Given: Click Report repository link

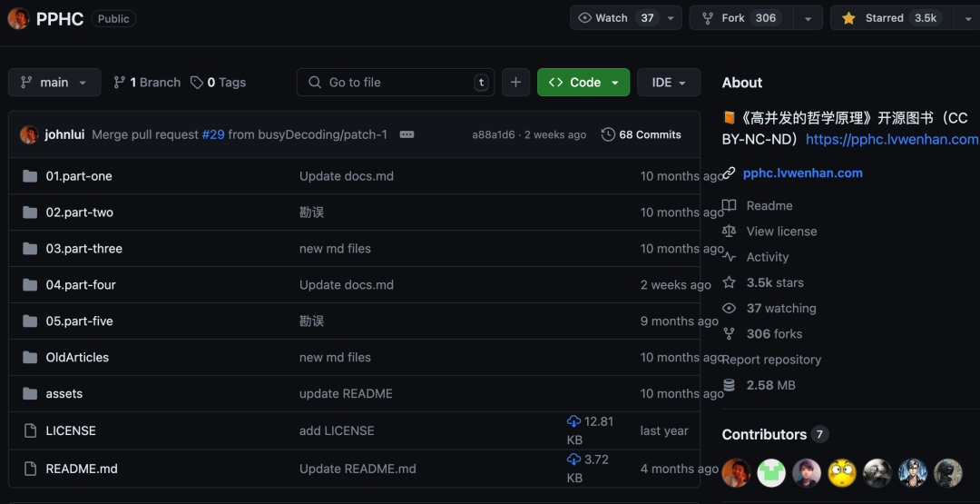Looking at the screenshot, I should 771,360.
